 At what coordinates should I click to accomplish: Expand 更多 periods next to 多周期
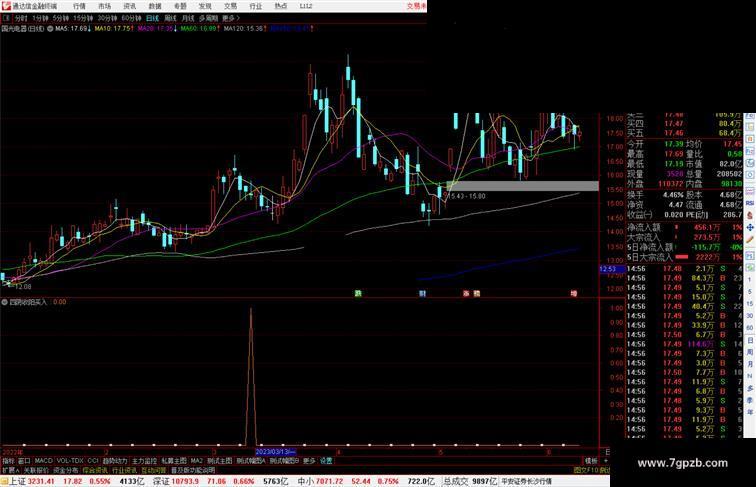[x=231, y=18]
